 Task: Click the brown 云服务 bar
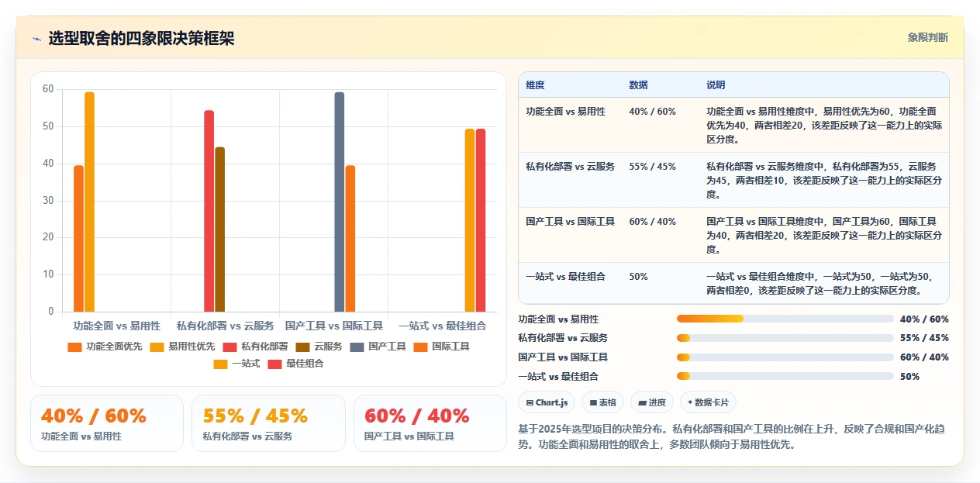click(x=219, y=229)
